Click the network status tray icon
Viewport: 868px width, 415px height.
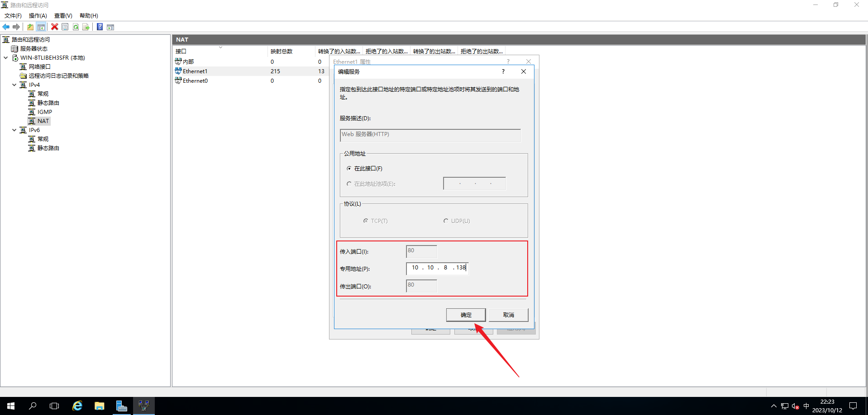coord(784,406)
